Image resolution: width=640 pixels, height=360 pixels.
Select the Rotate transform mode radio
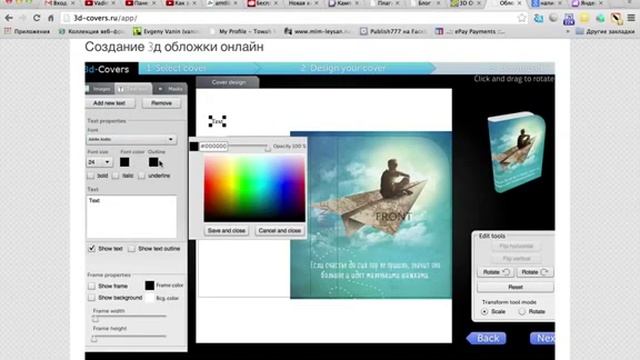click(x=522, y=311)
